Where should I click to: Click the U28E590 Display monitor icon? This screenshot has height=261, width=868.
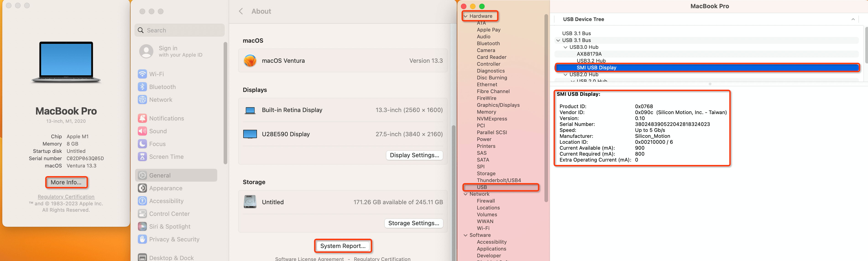[250, 134]
